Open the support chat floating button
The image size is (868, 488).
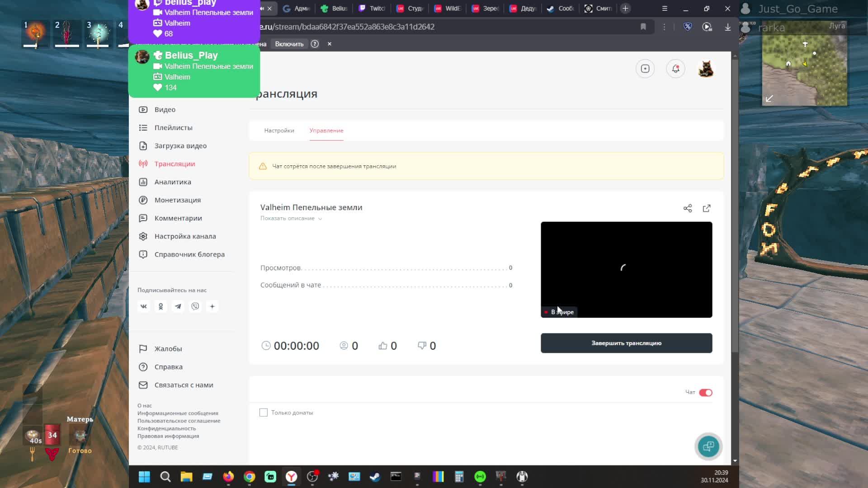[708, 446]
